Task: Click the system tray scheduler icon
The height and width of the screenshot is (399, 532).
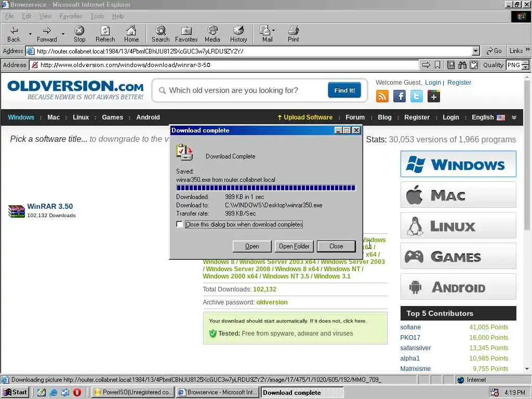Action: click(495, 392)
